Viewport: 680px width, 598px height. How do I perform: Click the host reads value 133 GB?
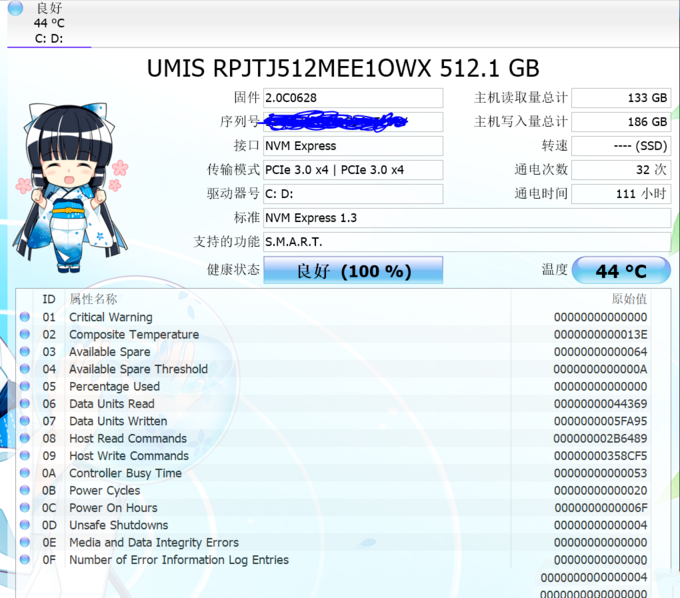coord(621,98)
